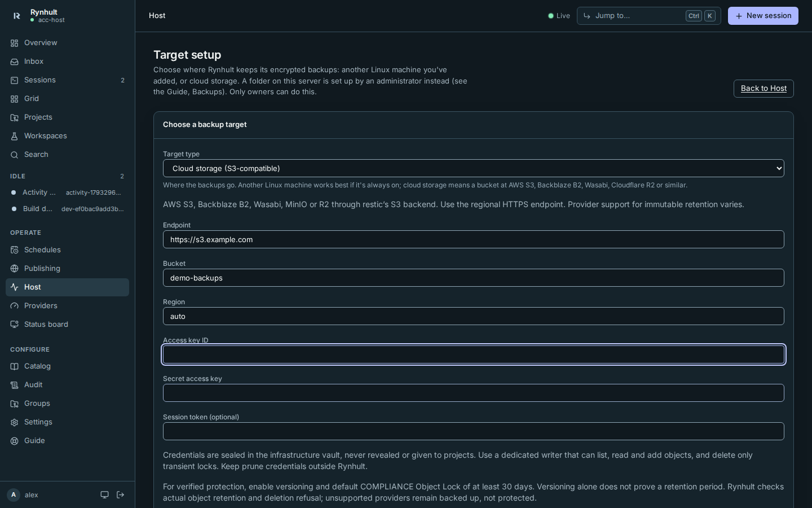The width and height of the screenshot is (812, 508).
Task: Click the Workspaces flask icon
Action: [x=15, y=136]
